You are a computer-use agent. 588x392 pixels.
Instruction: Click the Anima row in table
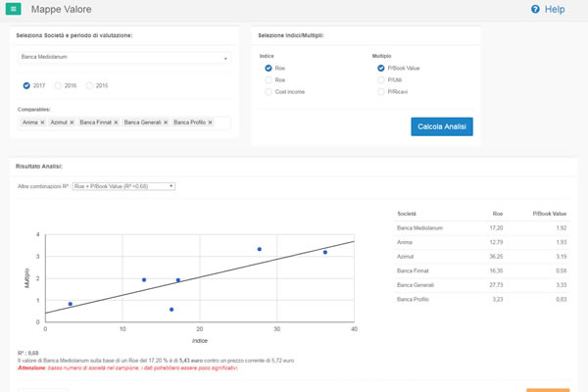point(482,242)
